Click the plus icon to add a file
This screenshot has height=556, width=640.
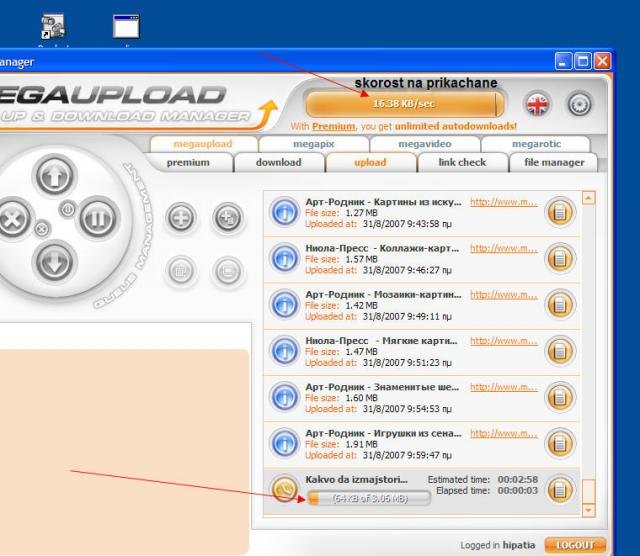pos(181,218)
